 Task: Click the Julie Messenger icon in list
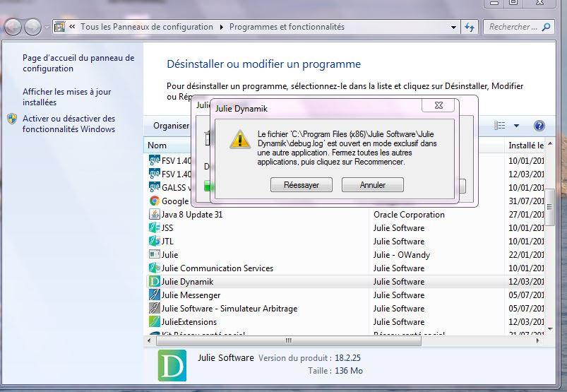155,295
